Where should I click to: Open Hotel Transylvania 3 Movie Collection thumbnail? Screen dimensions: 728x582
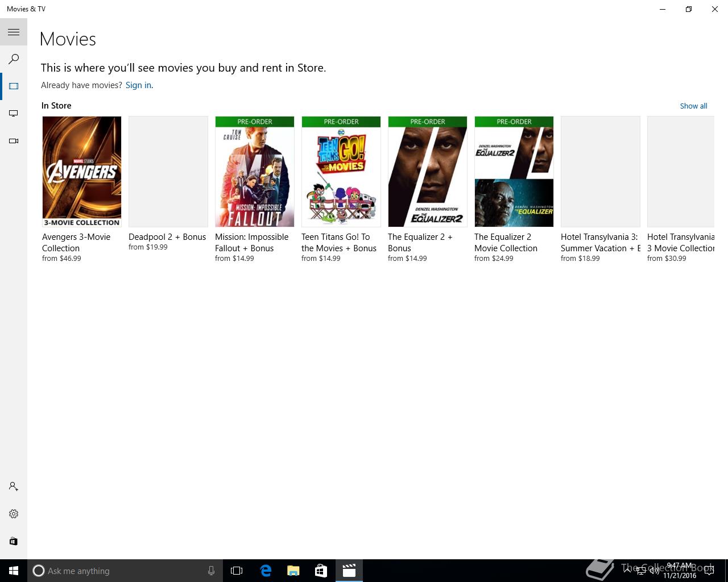(x=681, y=172)
